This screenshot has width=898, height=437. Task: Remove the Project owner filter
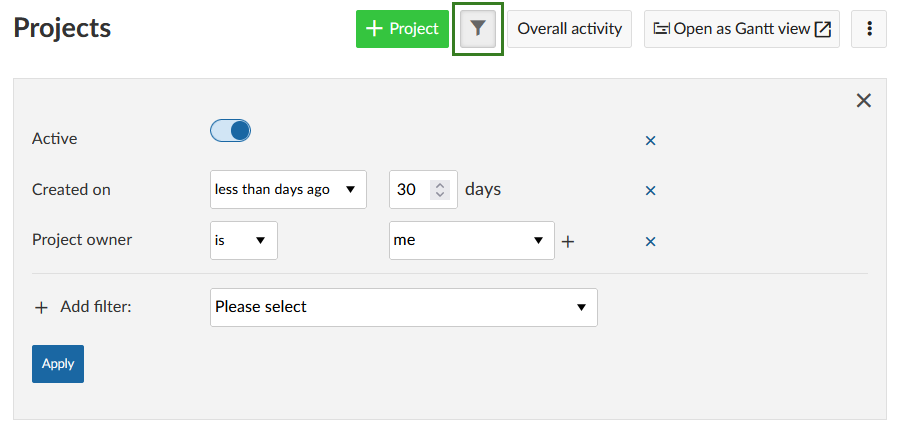coord(650,241)
